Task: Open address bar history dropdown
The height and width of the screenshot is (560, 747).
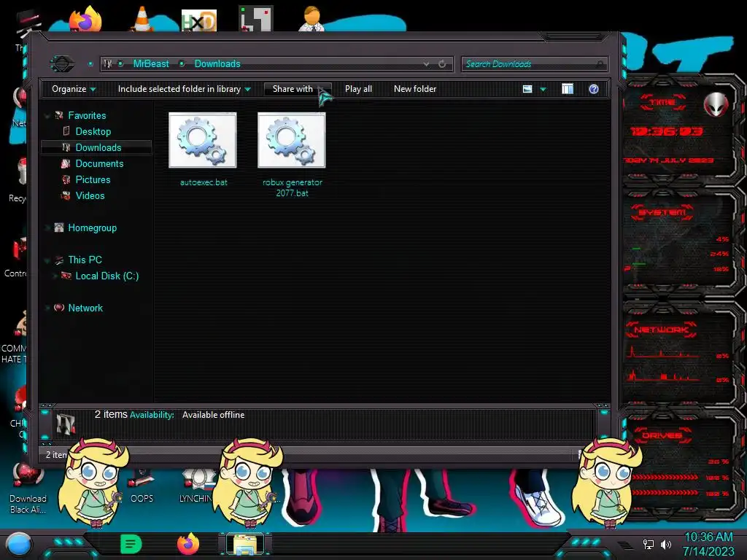Action: coord(426,64)
